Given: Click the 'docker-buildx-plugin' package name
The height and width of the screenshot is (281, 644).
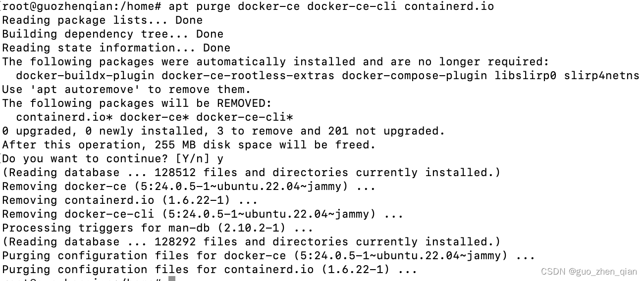Looking at the screenshot, I should [85, 76].
